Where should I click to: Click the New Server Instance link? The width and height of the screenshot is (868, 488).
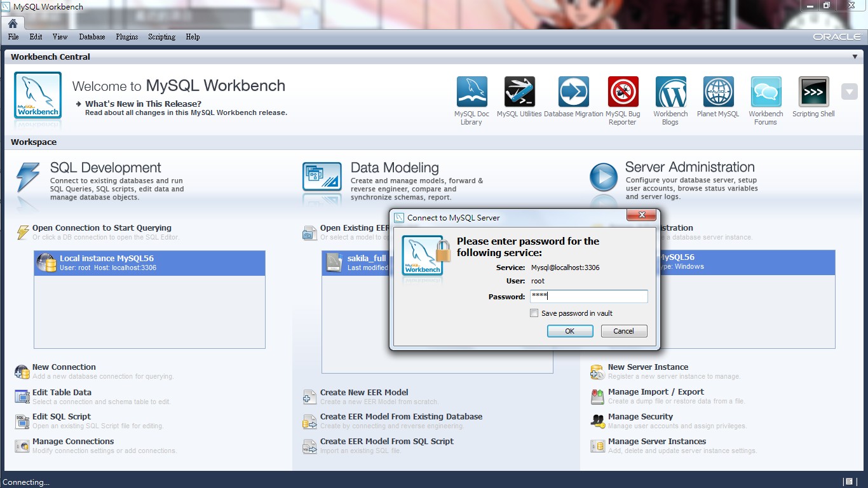648,367
